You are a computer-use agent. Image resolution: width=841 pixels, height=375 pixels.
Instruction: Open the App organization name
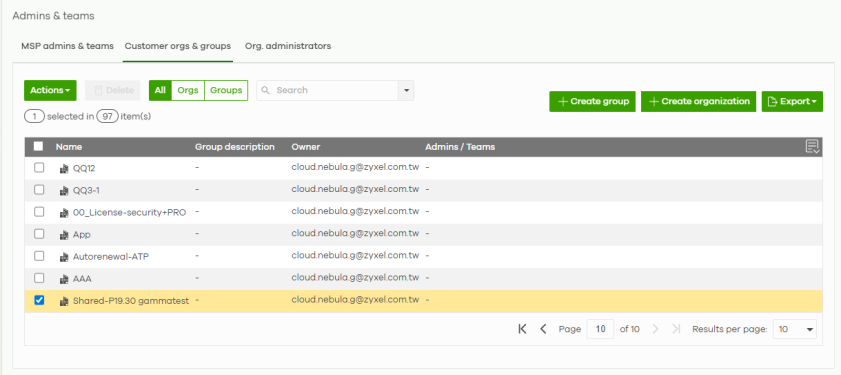click(82, 234)
